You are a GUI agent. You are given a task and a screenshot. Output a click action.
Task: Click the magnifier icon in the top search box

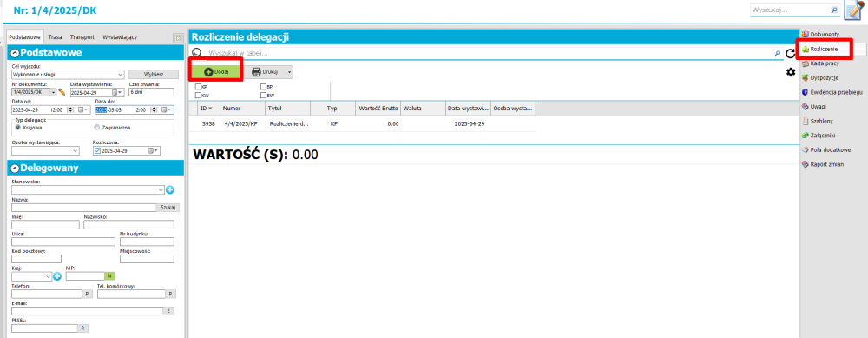[x=834, y=10]
